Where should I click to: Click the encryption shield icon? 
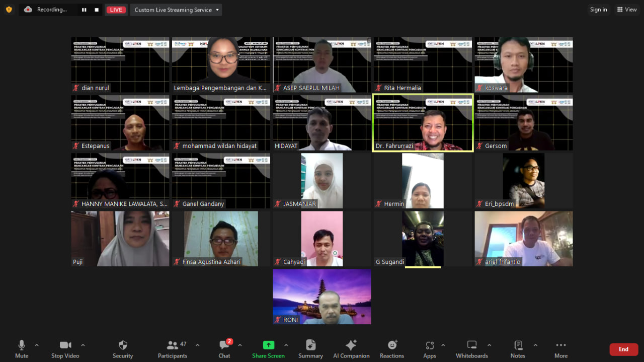[x=9, y=10]
